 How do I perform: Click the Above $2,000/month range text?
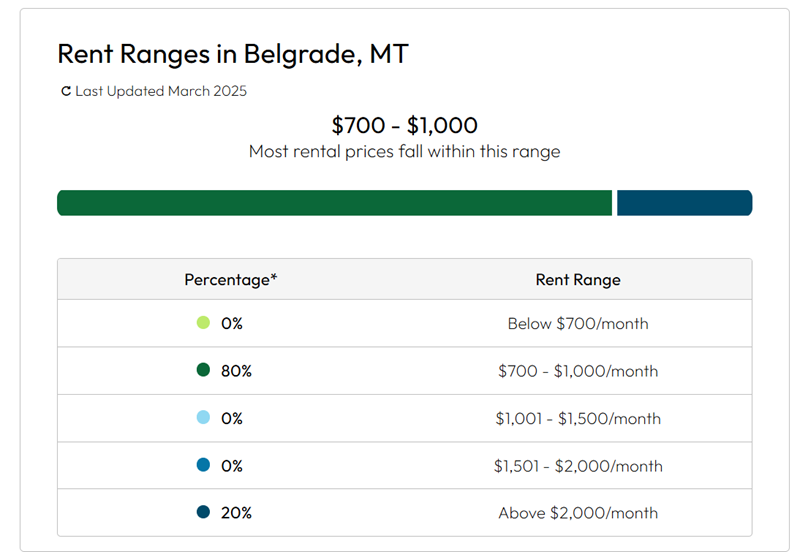pos(578,513)
